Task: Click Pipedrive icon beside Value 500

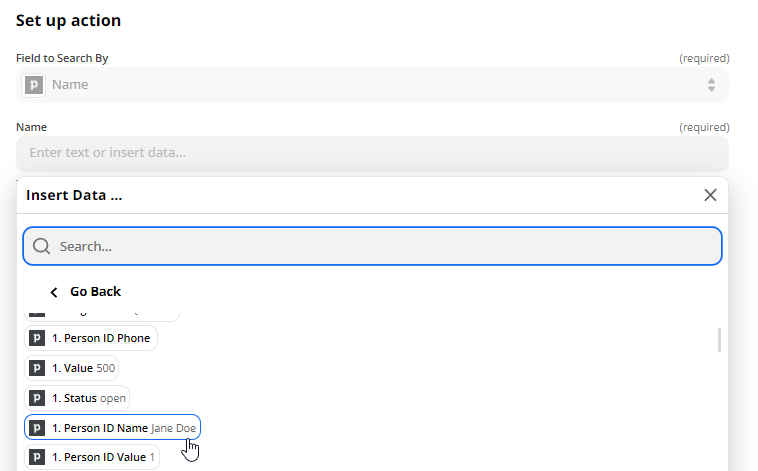Action: pos(37,368)
